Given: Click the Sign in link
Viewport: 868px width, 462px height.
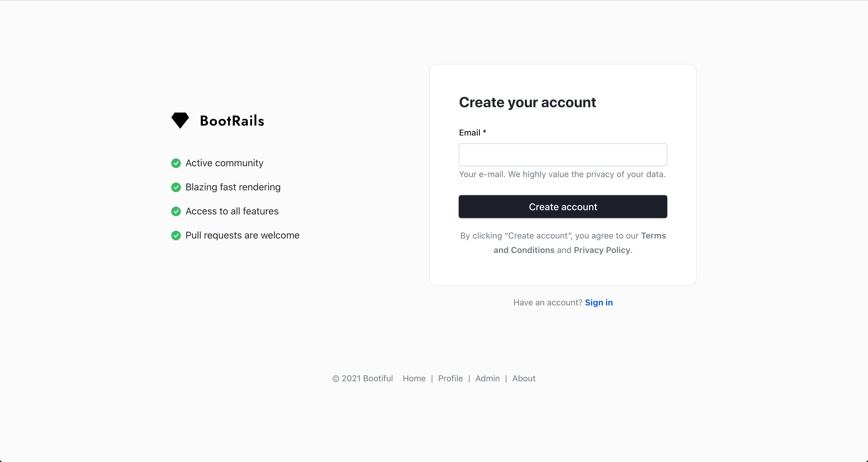Looking at the screenshot, I should [x=599, y=302].
